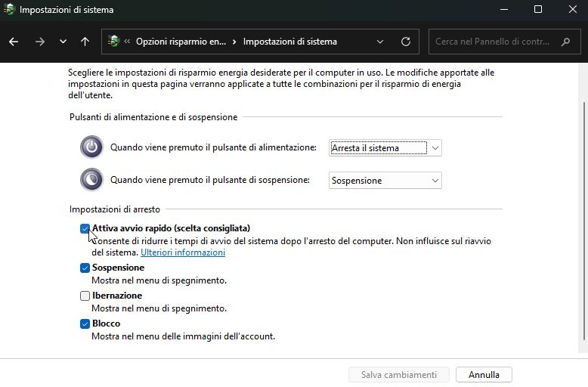The width and height of the screenshot is (588, 387).
Task: Click the Quando viene premuto il pulsante di sospensione label
Action: (210, 180)
